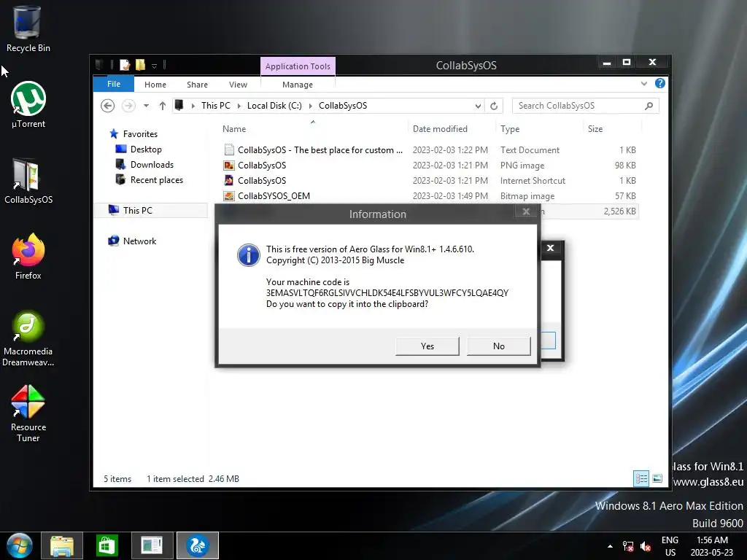The width and height of the screenshot is (747, 560).
Task: Open recent locations dropdown arrow
Action: [146, 106]
